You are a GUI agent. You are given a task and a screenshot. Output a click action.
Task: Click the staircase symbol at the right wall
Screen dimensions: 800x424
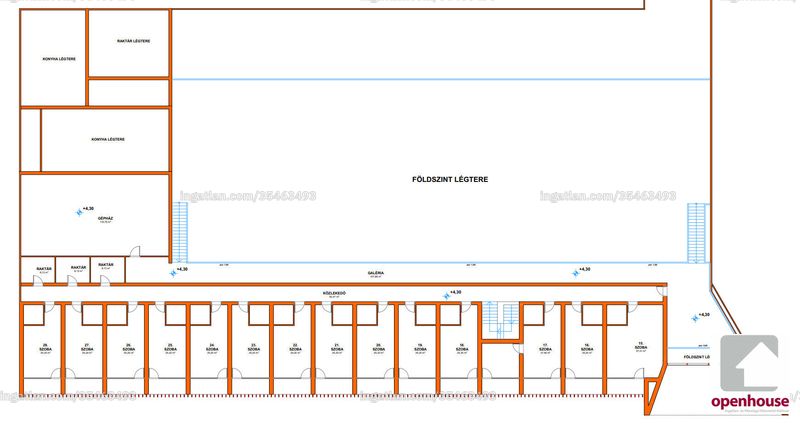pos(695,233)
